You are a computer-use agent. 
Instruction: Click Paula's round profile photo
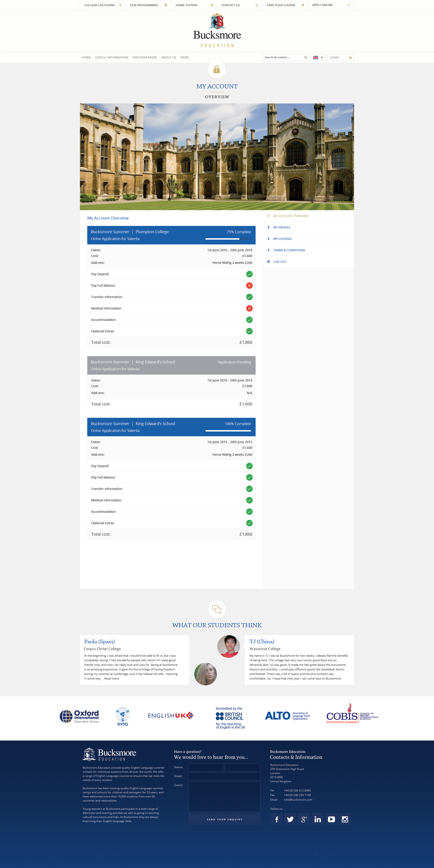pos(206,674)
